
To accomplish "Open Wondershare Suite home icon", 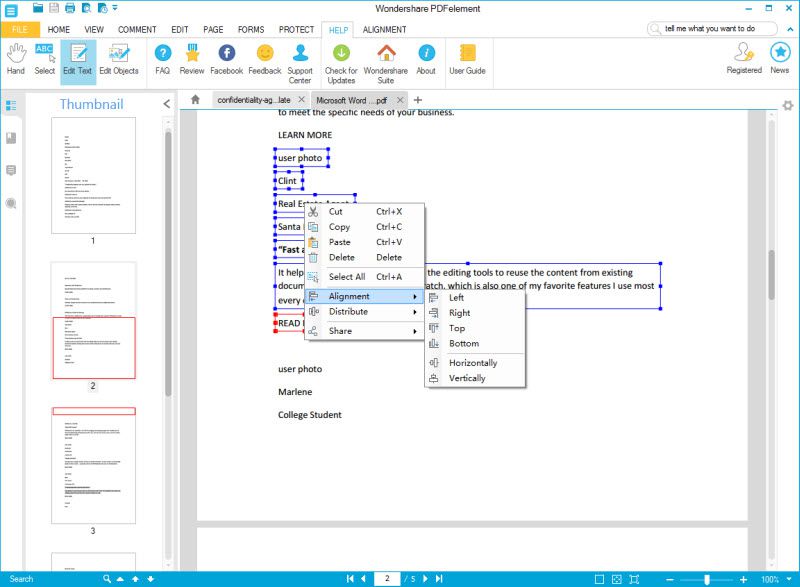I will click(386, 64).
